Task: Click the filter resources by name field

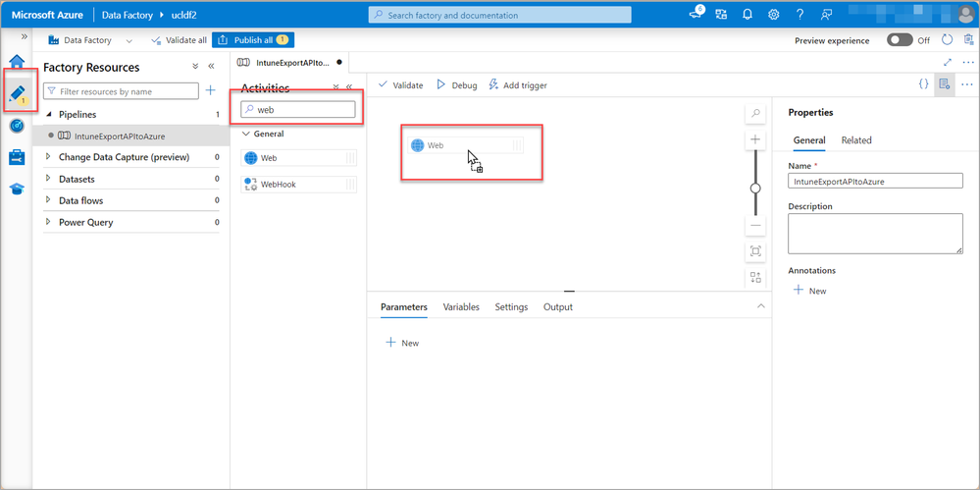Action: coord(122,91)
